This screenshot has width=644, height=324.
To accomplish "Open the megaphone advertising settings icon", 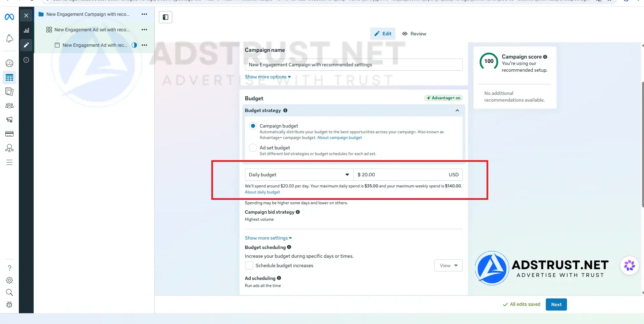I will click(9, 120).
